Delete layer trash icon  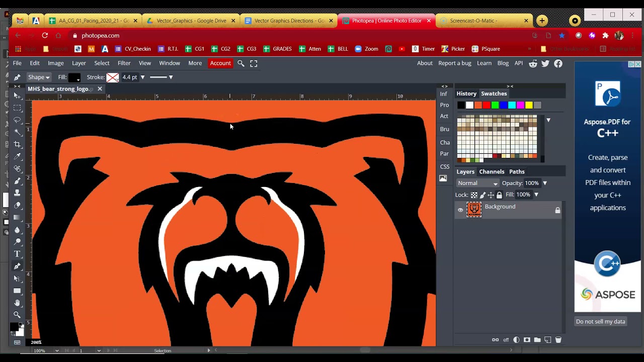pos(558,340)
